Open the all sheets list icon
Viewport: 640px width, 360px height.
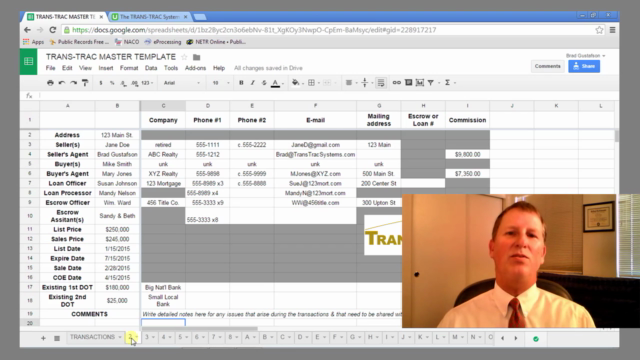(x=57, y=338)
